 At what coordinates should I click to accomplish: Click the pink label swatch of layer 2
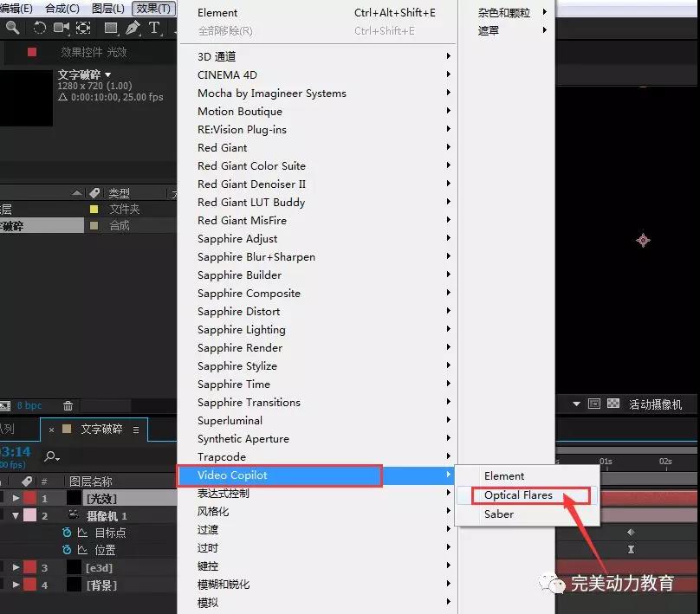point(30,516)
